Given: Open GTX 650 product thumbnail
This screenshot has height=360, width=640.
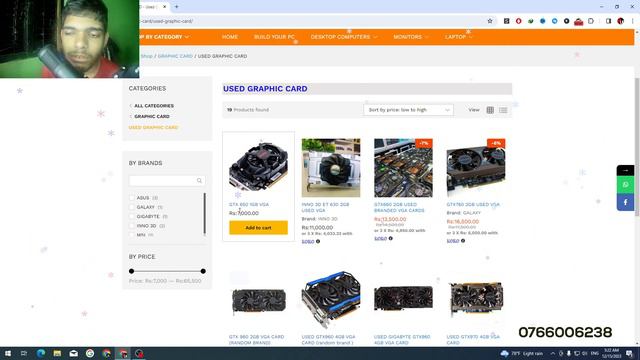Looking at the screenshot, I should [258, 167].
